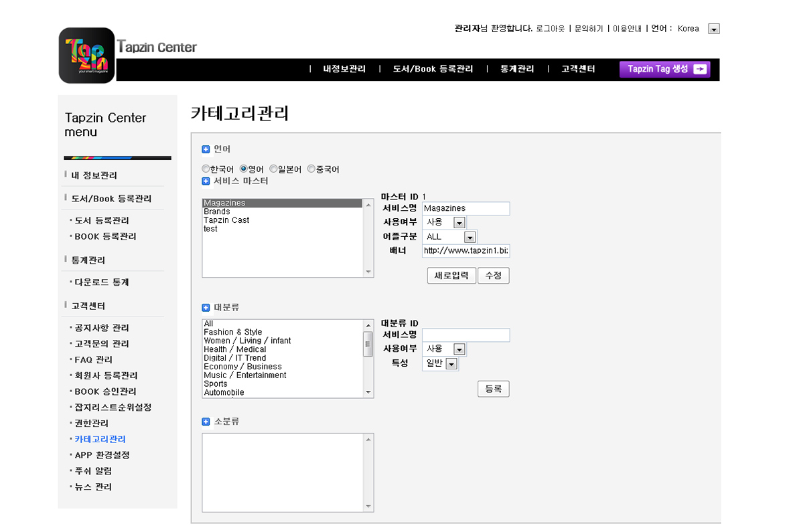Open APP 환경설정 in the sidebar

(102, 456)
